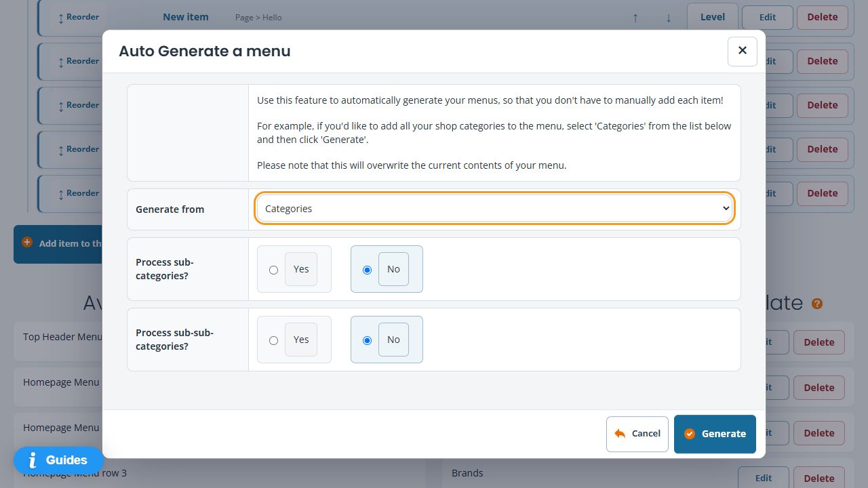Click the Generate button
This screenshot has width=868, height=488.
point(715,434)
